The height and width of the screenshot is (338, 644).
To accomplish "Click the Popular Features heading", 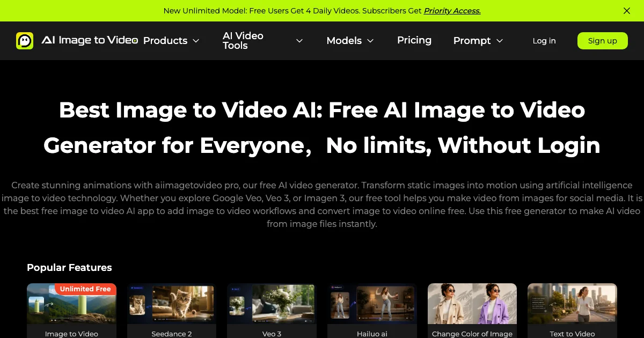I will coord(69,267).
